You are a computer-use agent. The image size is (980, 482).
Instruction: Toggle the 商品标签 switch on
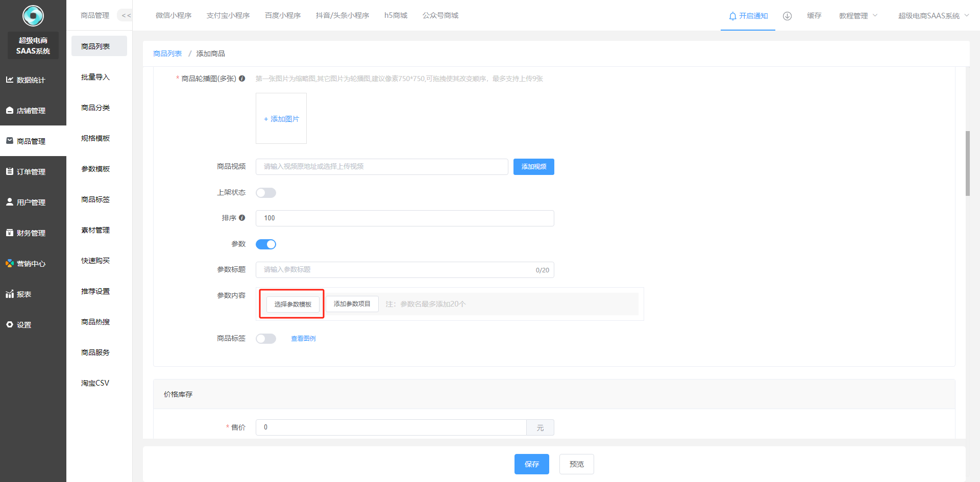point(265,339)
